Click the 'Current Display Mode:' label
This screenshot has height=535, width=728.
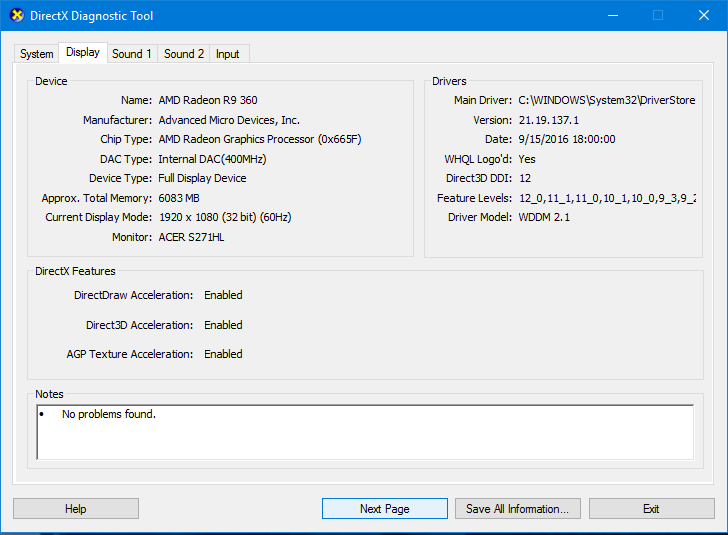pyautogui.click(x=98, y=217)
